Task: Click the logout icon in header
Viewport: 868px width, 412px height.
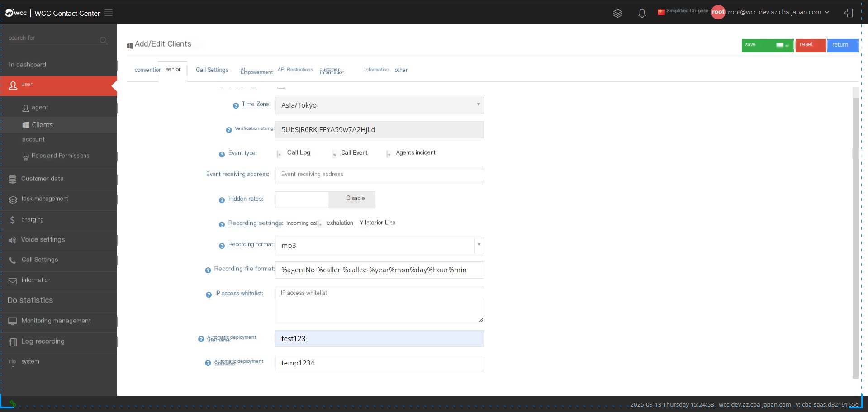Action: tap(849, 13)
